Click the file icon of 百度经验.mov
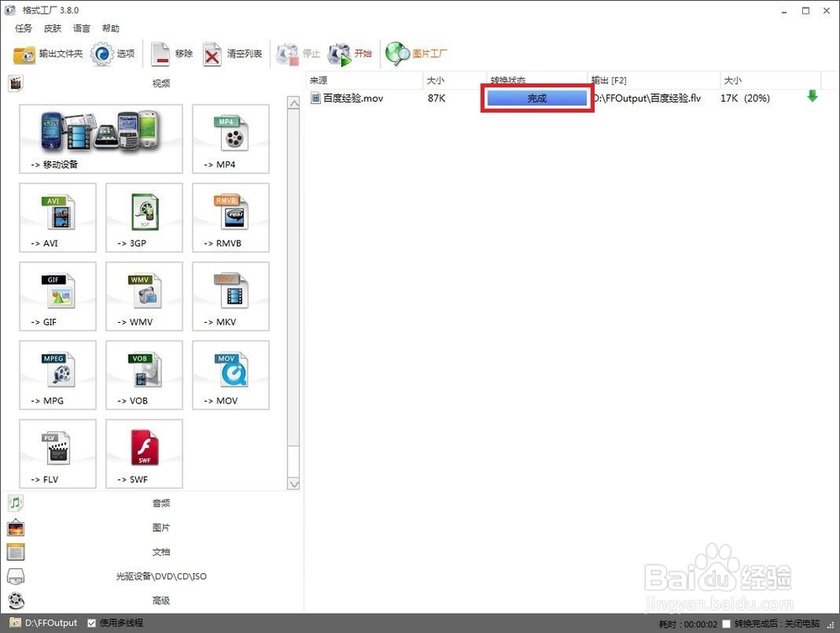This screenshot has width=840, height=633. click(x=316, y=98)
